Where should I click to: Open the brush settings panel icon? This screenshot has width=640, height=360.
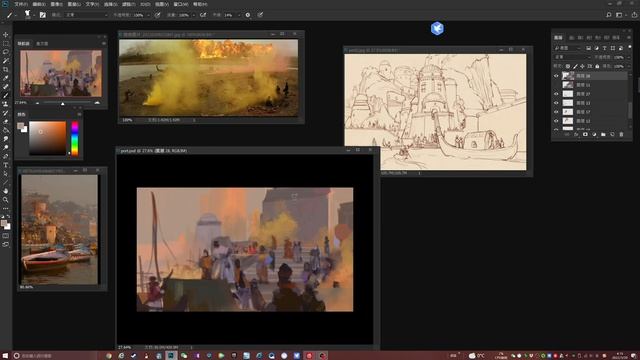point(43,15)
